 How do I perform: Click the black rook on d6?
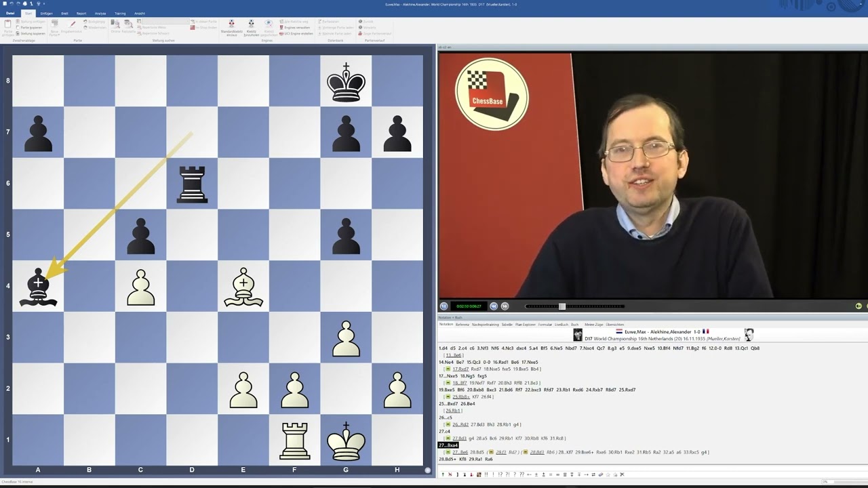tap(192, 184)
